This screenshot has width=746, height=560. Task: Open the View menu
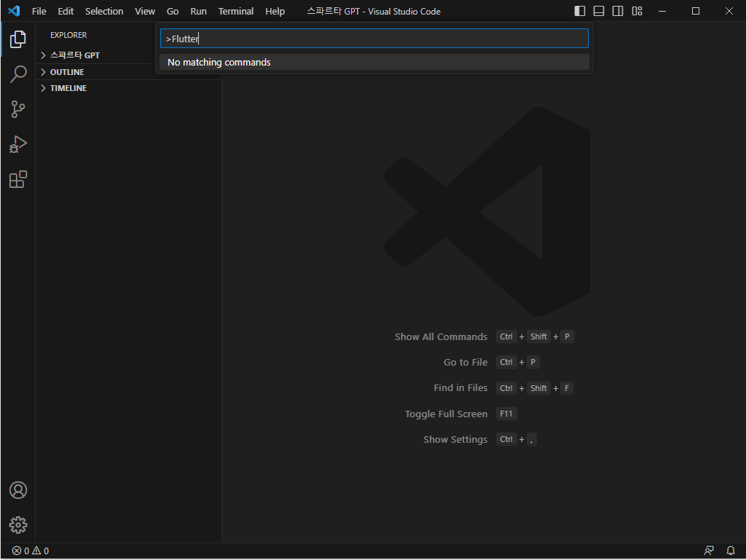pos(145,11)
